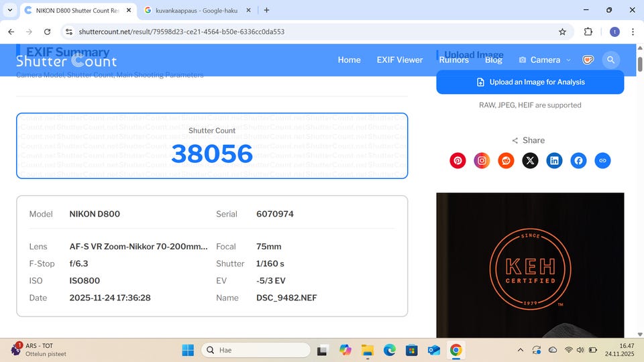Select lens text AF-S VR Zoom-Nikkor 70-200mm

pos(138,247)
